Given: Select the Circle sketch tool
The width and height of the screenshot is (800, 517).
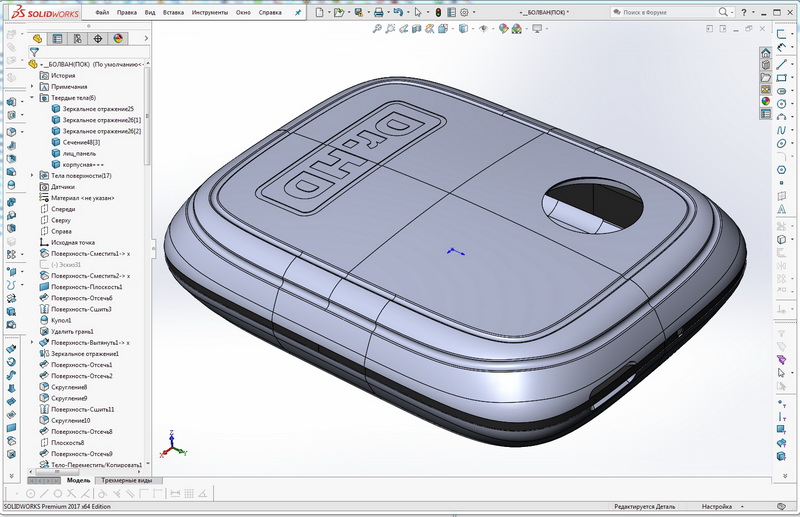Looking at the screenshot, I should [x=781, y=104].
